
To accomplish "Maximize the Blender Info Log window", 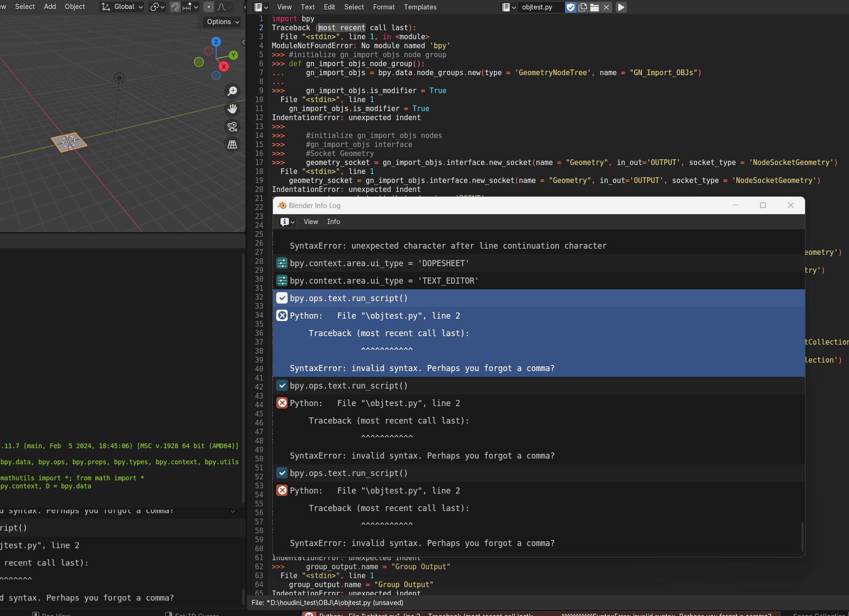I will tap(763, 205).
